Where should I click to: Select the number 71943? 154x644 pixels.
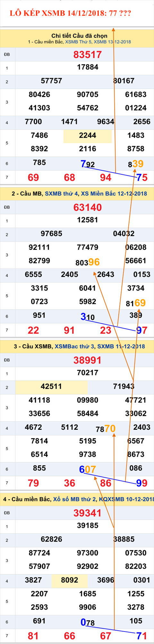pyautogui.click(x=124, y=387)
